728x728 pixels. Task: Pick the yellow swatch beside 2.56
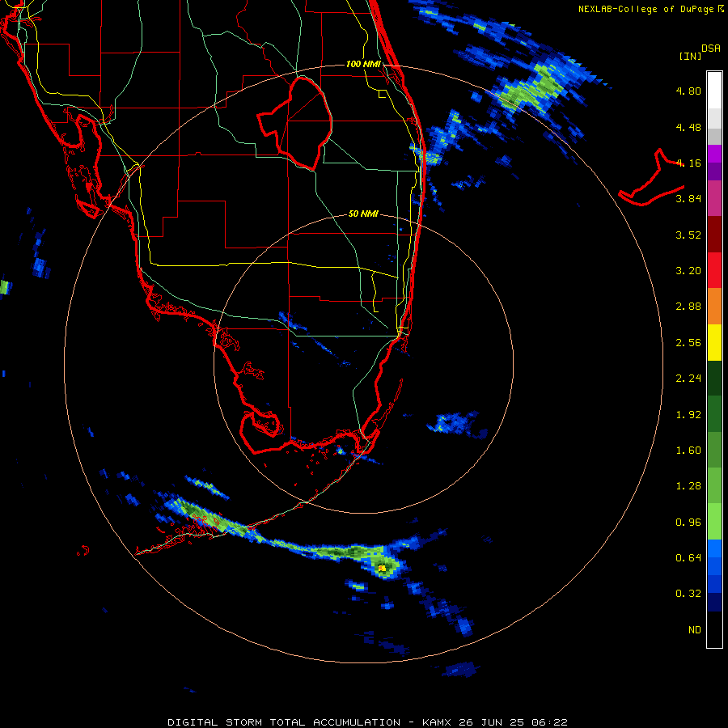[714, 343]
